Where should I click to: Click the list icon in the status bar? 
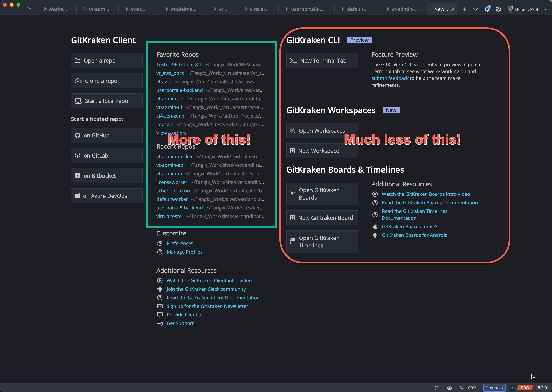(437, 388)
